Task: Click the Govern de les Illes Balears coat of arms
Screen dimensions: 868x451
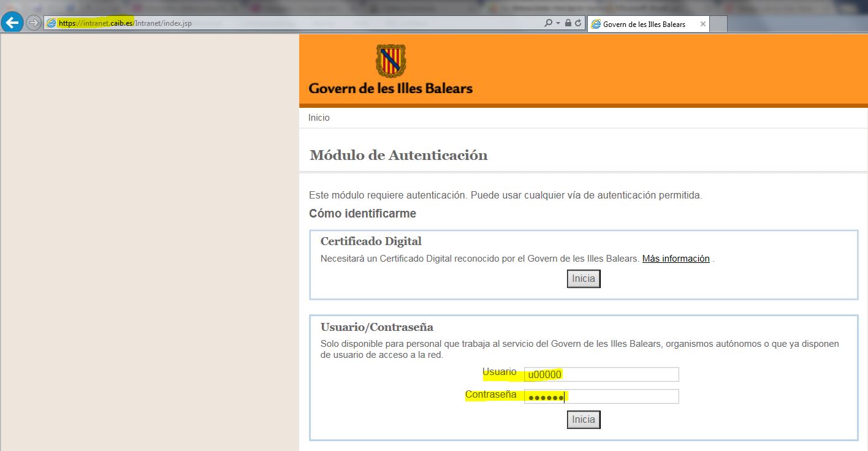Action: (x=390, y=61)
